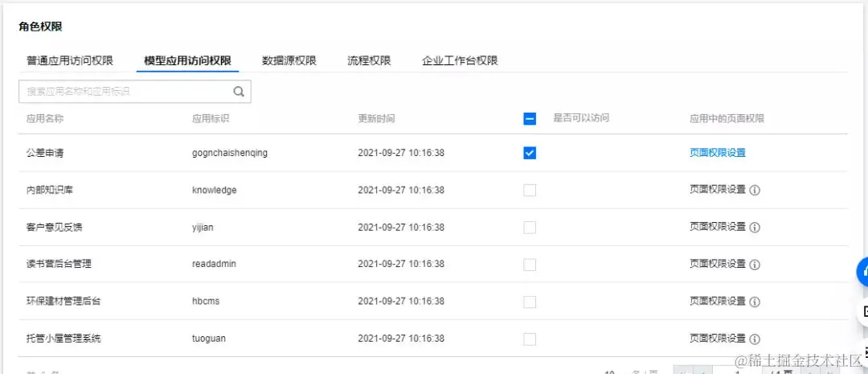This screenshot has width=868, height=374.
Task: Click info icon in 读书营后台管理 row
Action: [x=755, y=265]
